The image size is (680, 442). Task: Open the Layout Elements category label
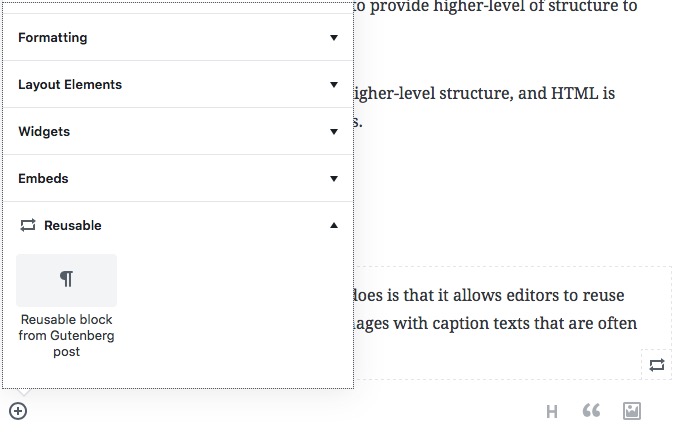(x=70, y=85)
